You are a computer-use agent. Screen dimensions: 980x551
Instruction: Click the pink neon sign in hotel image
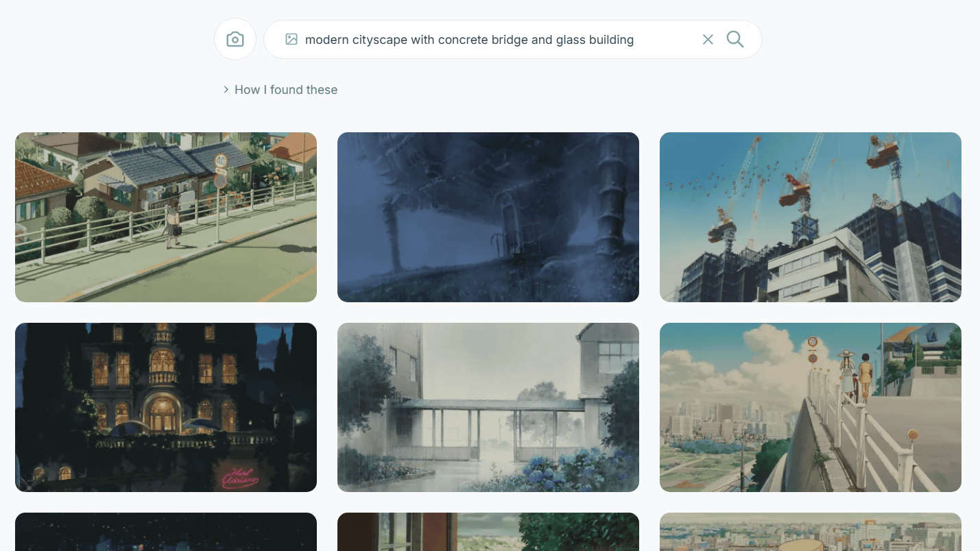(237, 478)
